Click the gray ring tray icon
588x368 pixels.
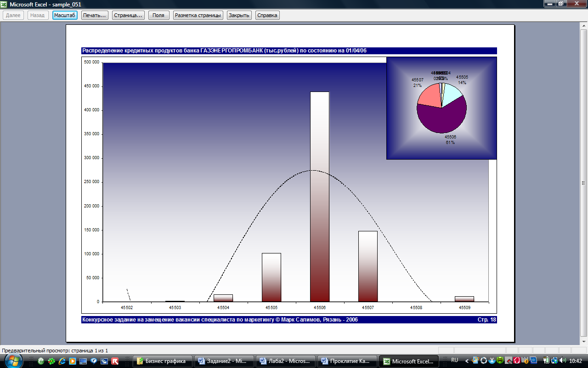pyautogui.click(x=484, y=361)
